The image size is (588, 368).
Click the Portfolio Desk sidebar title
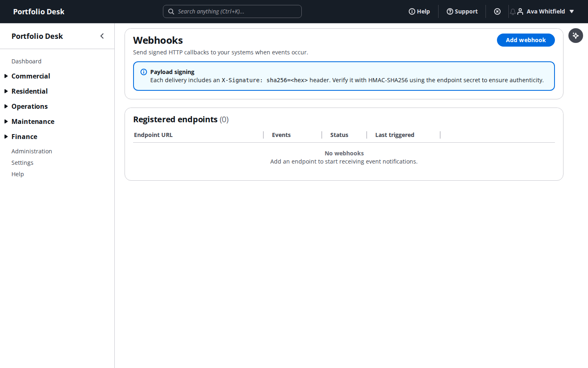coord(37,36)
